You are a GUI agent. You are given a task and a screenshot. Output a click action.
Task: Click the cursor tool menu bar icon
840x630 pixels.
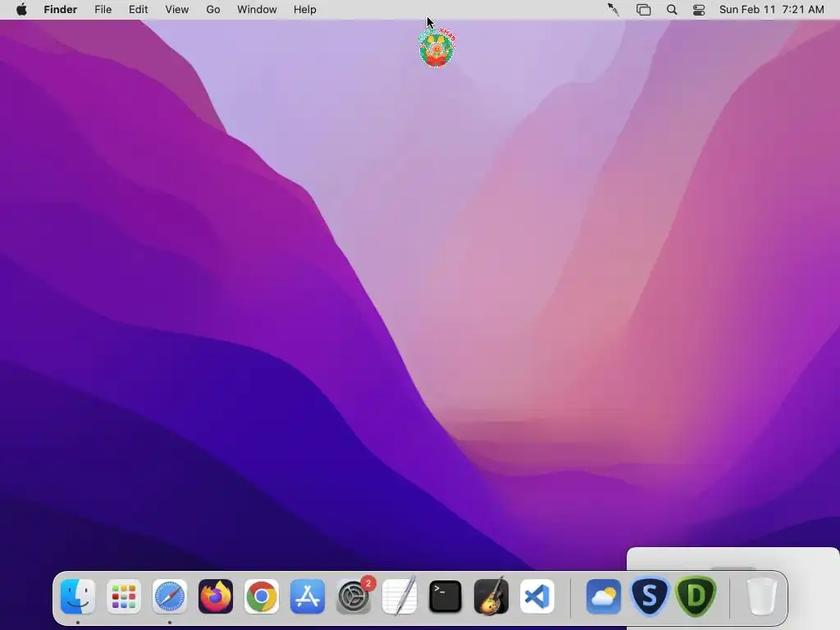click(x=614, y=10)
